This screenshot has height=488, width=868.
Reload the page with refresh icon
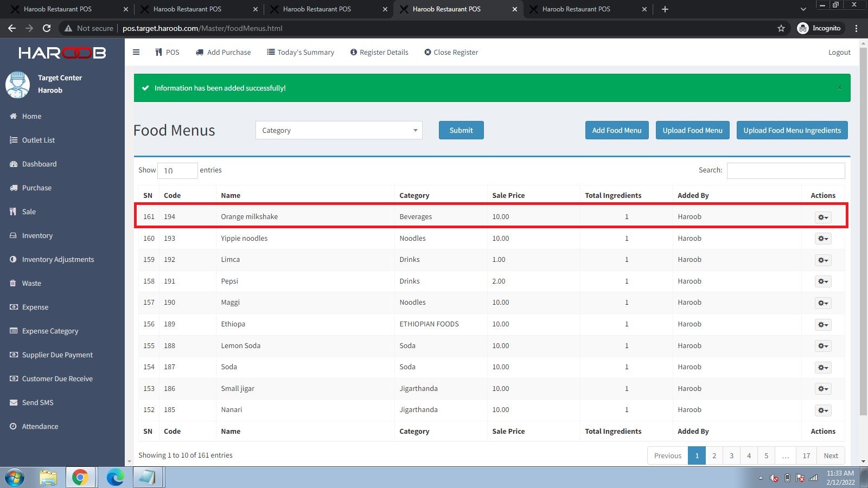coord(47,28)
